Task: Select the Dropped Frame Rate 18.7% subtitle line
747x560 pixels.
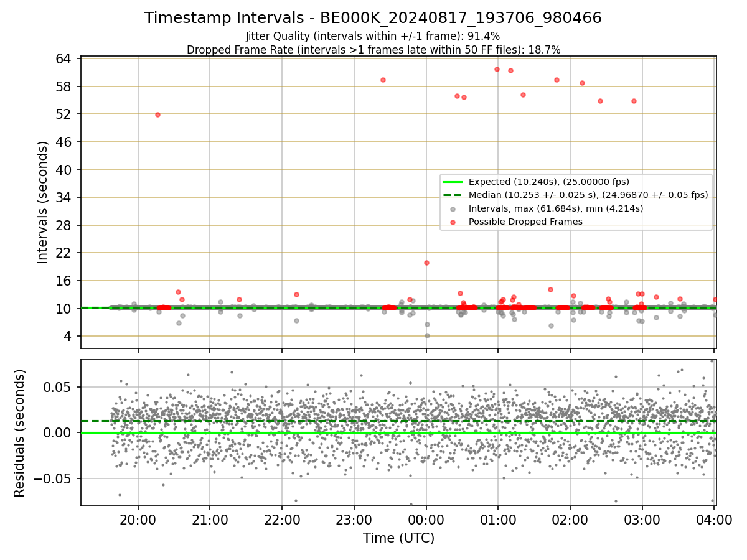Action: pos(374,50)
